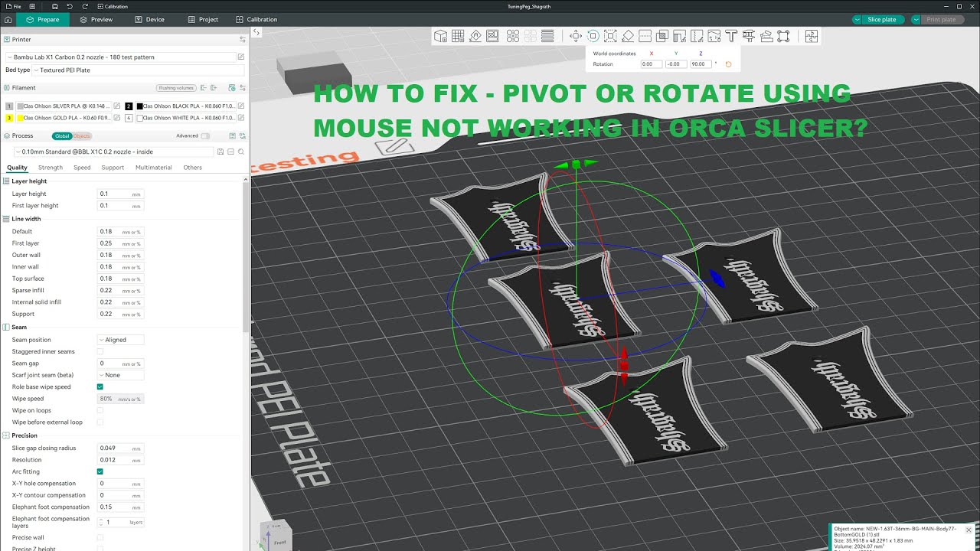
Task: Edit the printer preset pencil icon
Action: [241, 57]
